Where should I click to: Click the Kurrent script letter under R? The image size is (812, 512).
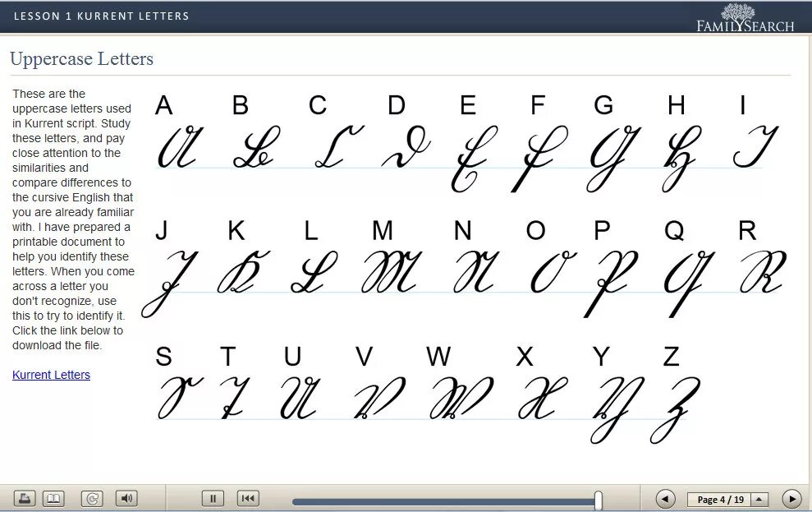[x=764, y=271]
